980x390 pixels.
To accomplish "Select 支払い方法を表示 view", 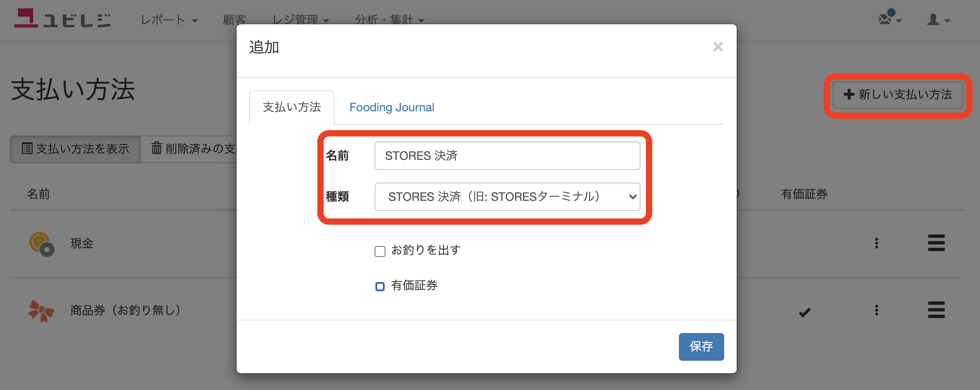I will coord(75,149).
